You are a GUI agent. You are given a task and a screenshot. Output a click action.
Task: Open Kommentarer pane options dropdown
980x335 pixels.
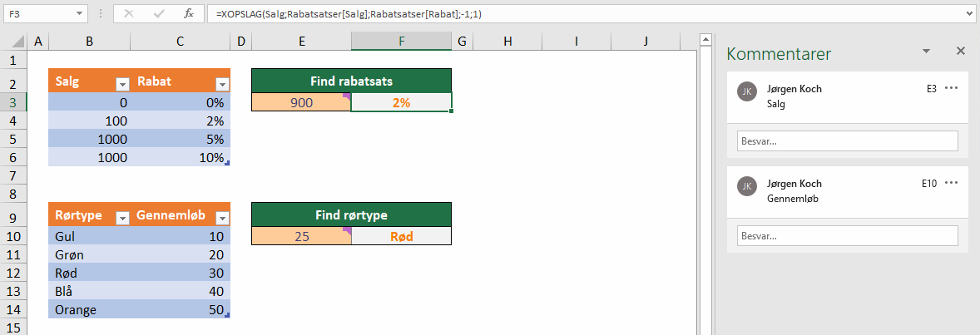pos(926,52)
